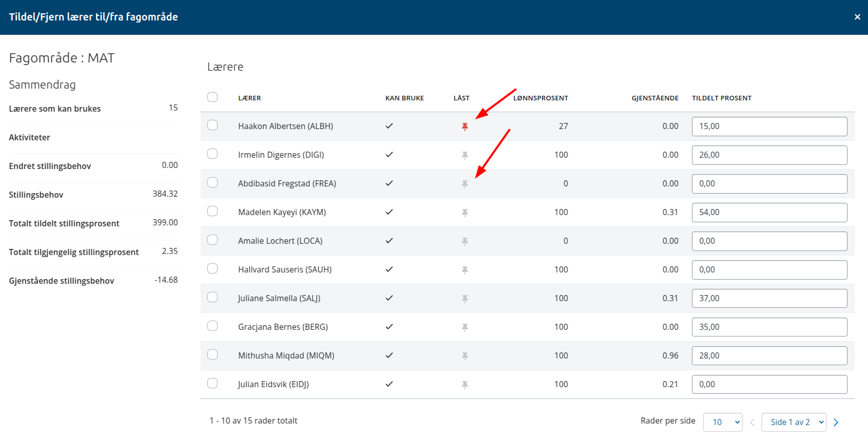Select Madelen Kayeyi (KAYM) row checkbox
868x442 pixels.
click(212, 211)
